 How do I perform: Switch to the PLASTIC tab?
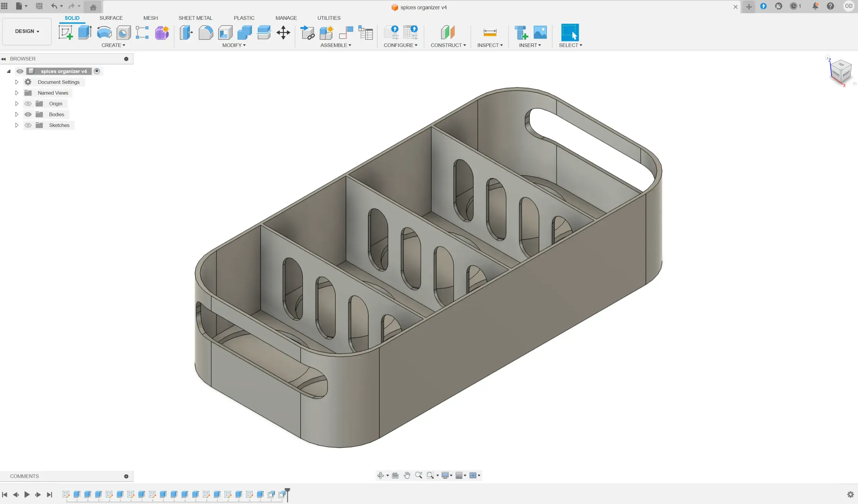point(244,18)
